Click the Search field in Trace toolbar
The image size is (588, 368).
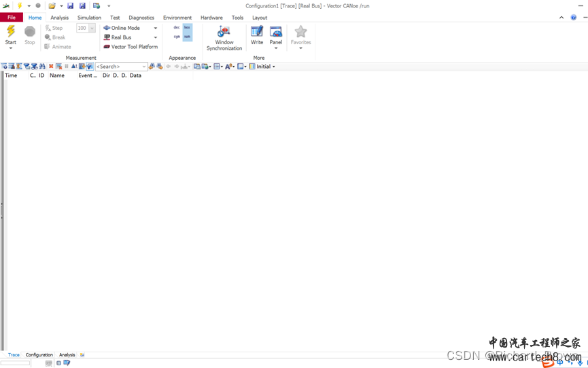tap(118, 67)
